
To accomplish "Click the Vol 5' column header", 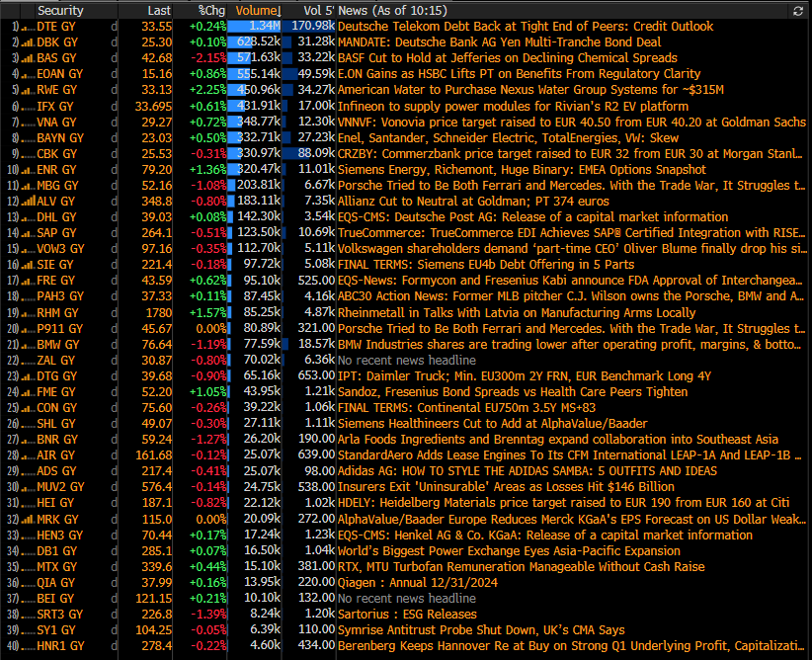I will tap(319, 10).
